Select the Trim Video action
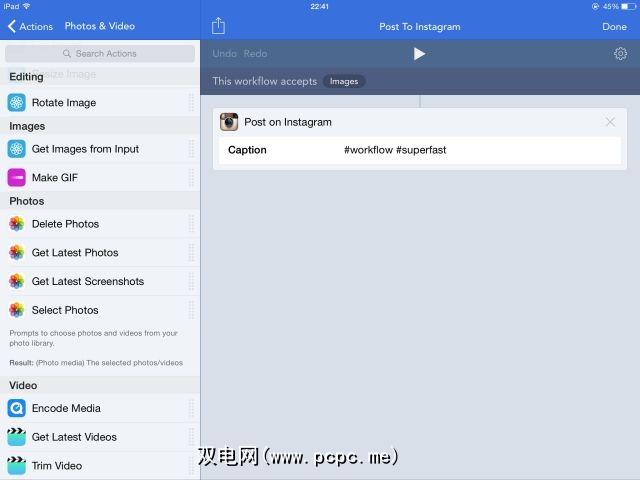This screenshot has width=640, height=480. click(x=100, y=466)
